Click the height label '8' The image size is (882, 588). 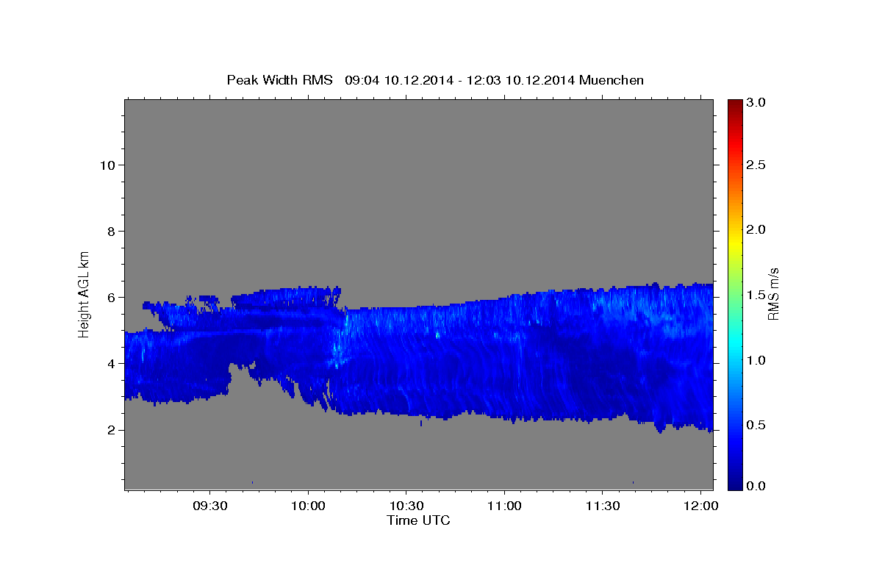[110, 231]
